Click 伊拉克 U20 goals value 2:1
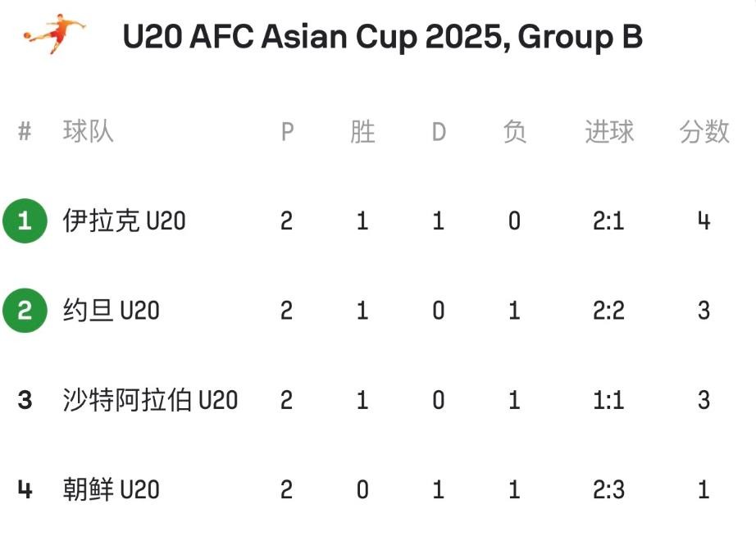Screen dimensions: 756x541 608,220
